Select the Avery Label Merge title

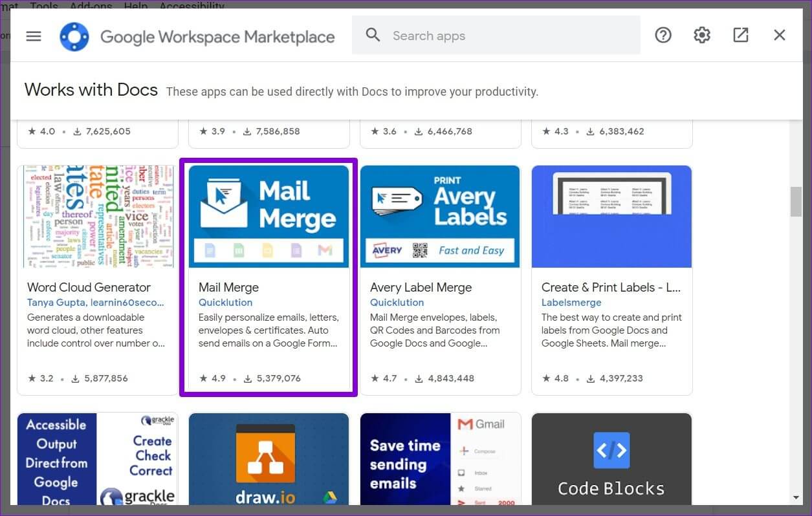[421, 287]
